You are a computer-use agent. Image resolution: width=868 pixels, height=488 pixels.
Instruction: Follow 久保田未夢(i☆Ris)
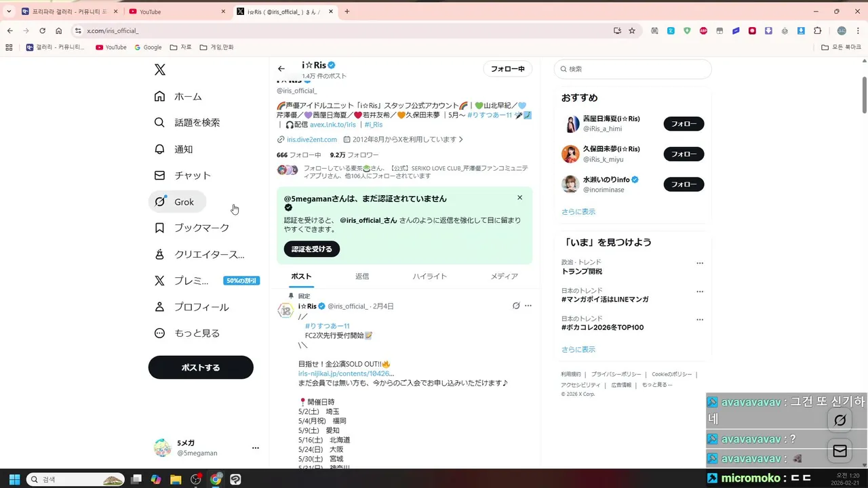tap(684, 154)
